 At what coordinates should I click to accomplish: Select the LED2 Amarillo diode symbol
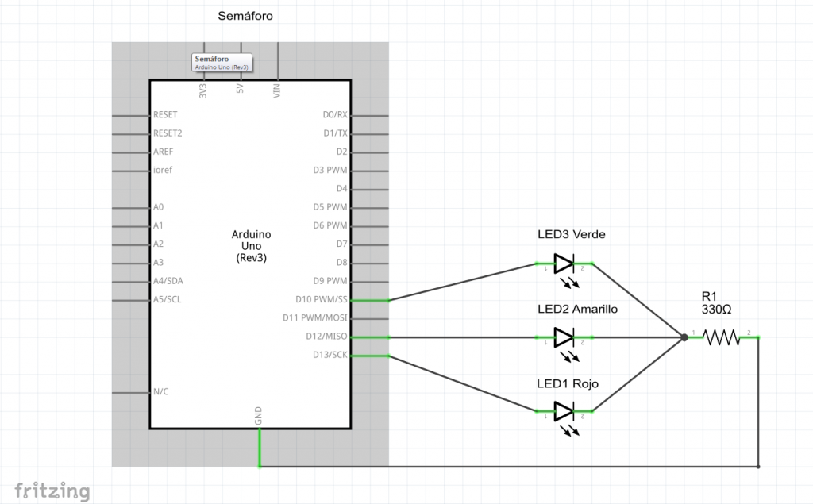click(564, 337)
